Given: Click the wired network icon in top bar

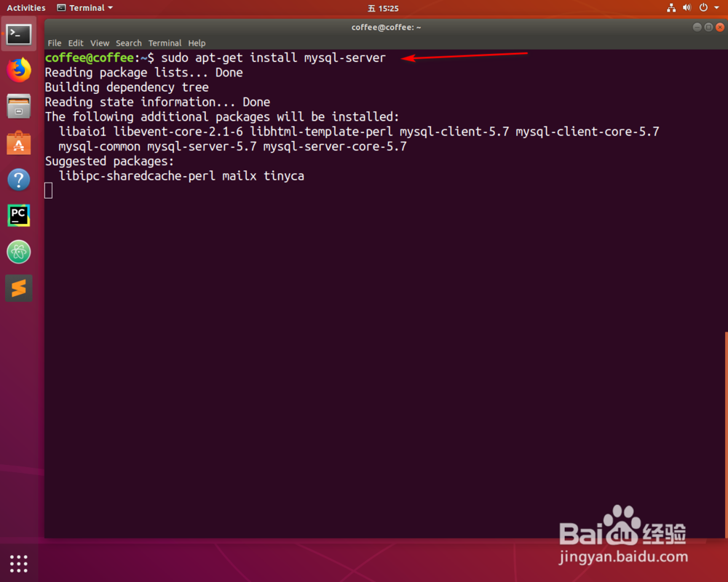Looking at the screenshot, I should [x=670, y=8].
